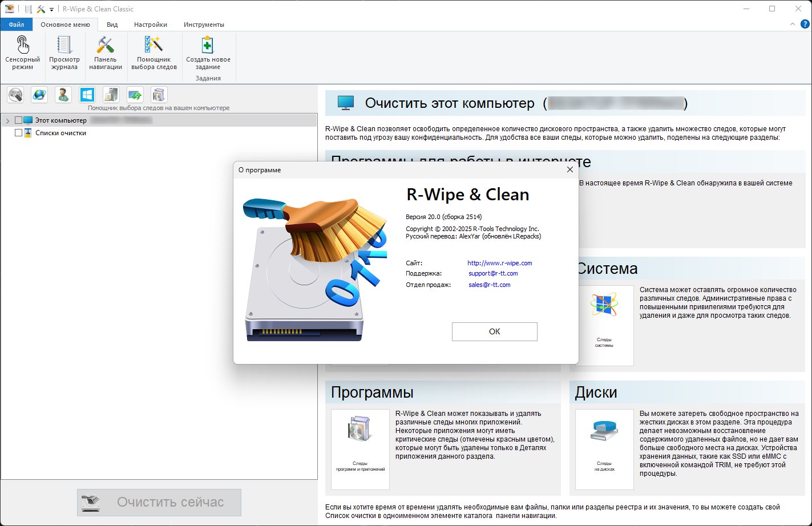Click OK in the О программе dialog
812x526 pixels.
(x=494, y=331)
